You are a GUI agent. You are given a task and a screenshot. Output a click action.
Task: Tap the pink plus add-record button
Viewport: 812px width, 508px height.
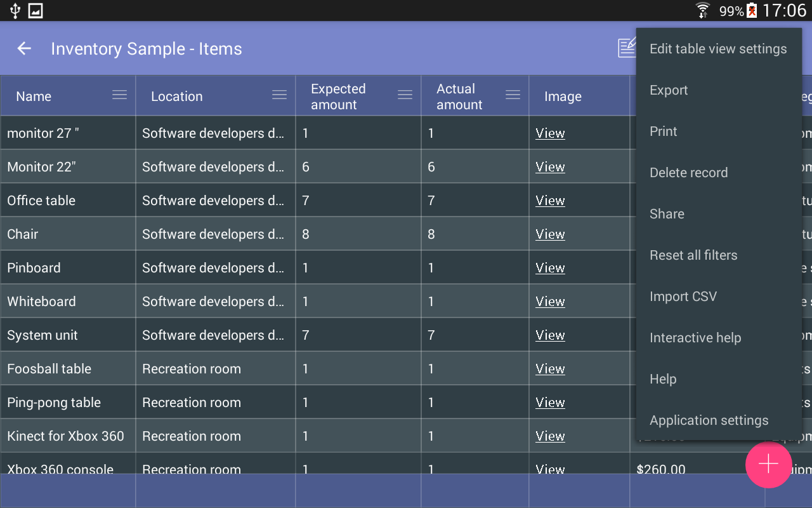pyautogui.click(x=768, y=464)
